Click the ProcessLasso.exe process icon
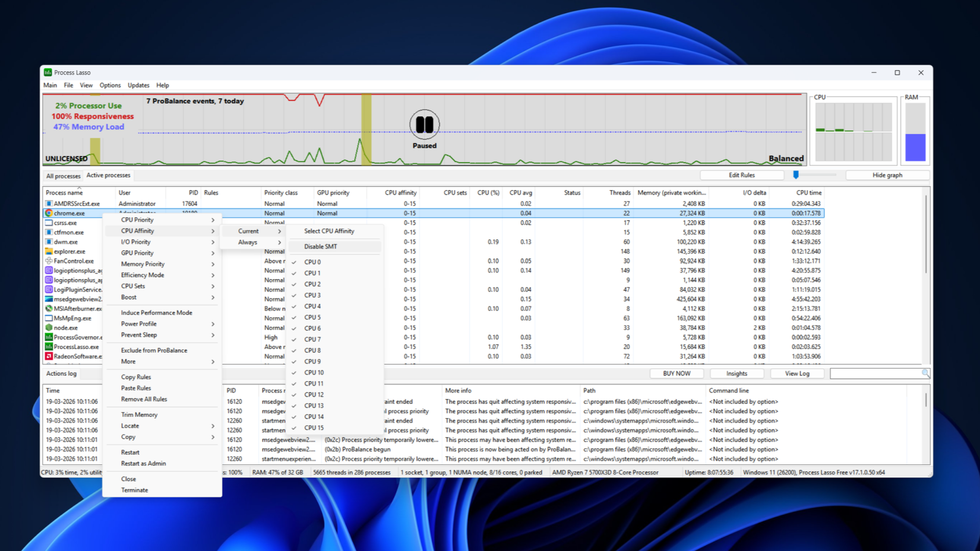The width and height of the screenshot is (980, 551). [50, 347]
